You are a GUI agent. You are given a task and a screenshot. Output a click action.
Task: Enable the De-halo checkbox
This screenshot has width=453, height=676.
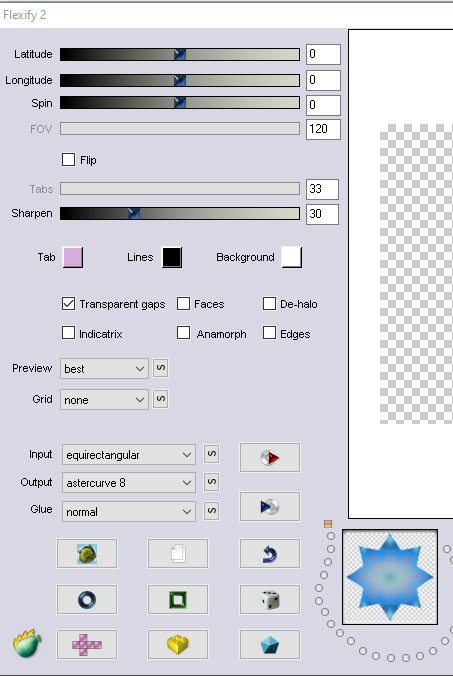click(269, 304)
